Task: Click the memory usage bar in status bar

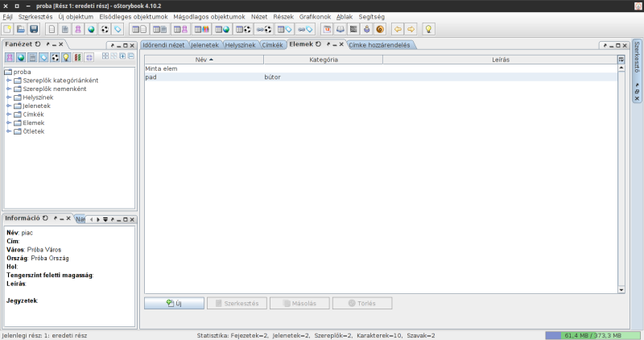Action: point(592,335)
